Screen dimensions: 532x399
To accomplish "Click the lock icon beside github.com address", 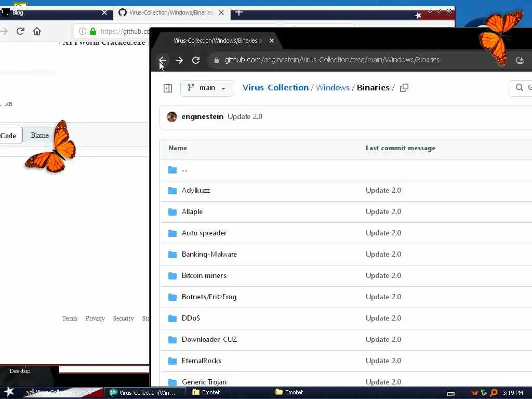I will tap(217, 60).
